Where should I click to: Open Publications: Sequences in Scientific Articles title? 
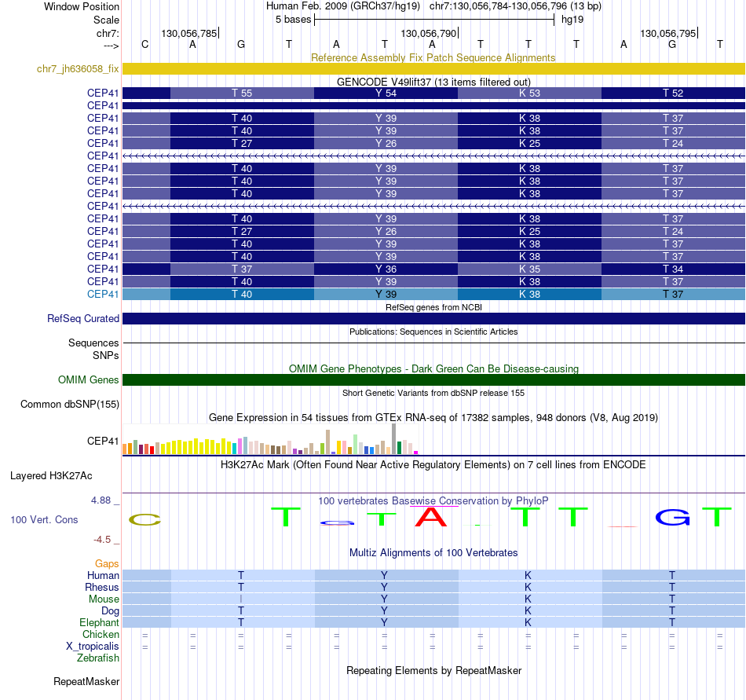(433, 332)
